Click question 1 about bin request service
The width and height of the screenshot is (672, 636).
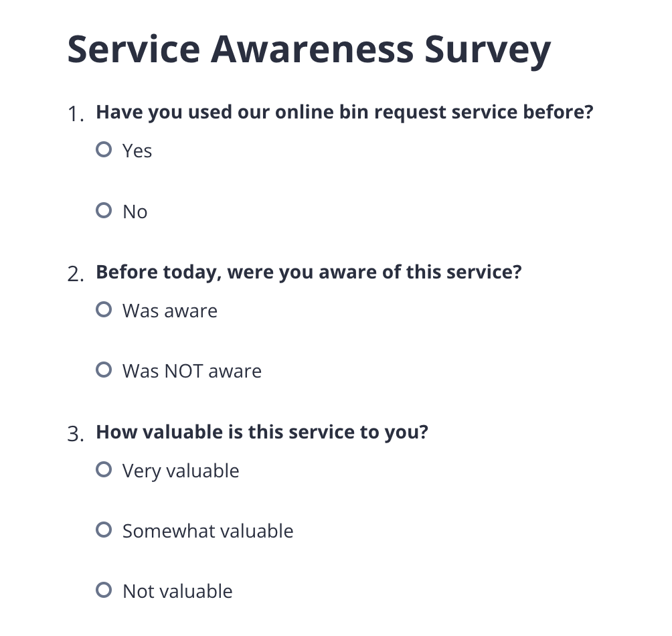[345, 112]
